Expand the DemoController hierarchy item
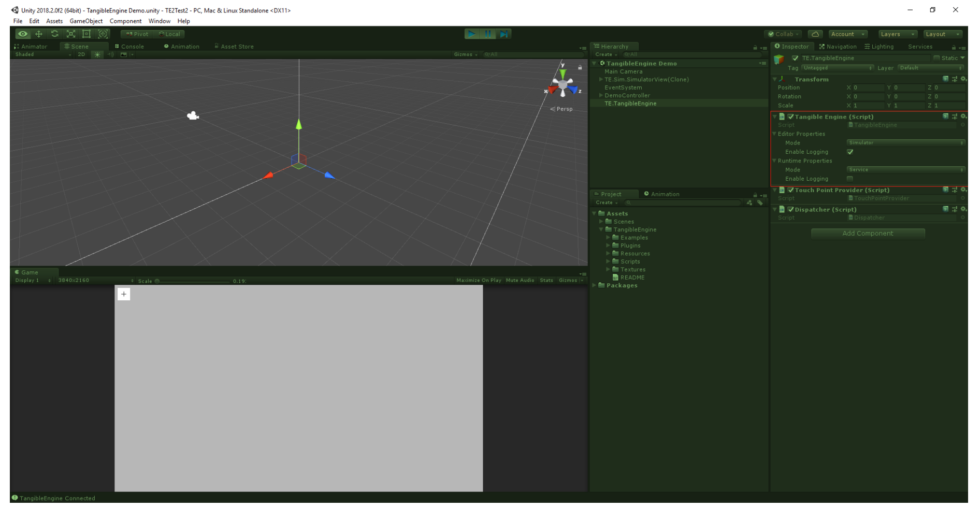This screenshot has height=523, width=980. click(x=601, y=95)
